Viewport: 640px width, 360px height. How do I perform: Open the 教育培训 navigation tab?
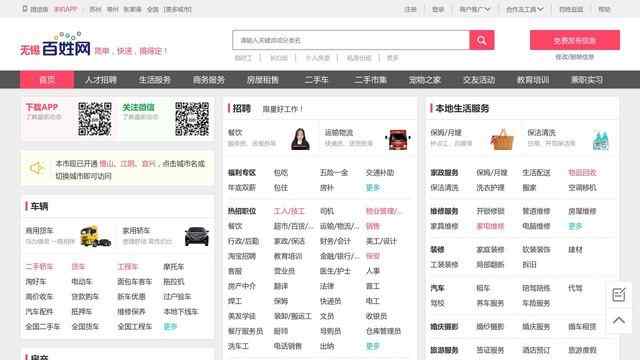533,80
